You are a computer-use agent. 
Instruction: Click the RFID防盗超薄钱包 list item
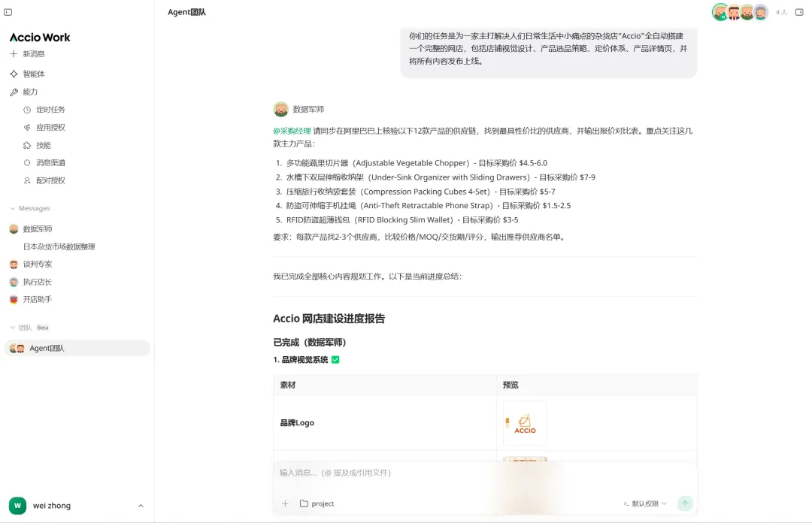point(401,220)
